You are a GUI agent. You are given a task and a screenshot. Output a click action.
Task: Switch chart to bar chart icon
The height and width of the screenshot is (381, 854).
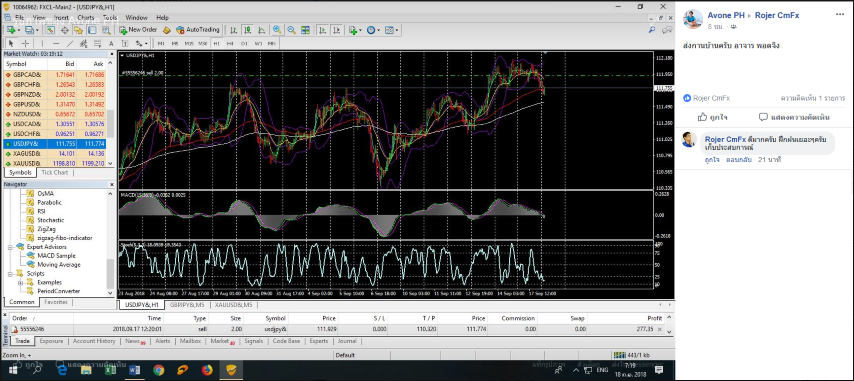(x=233, y=30)
